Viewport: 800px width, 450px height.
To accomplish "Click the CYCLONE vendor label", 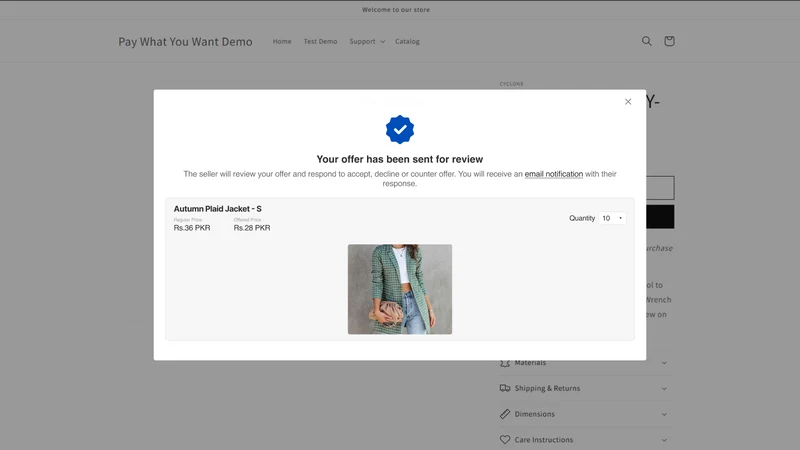I will click(511, 84).
